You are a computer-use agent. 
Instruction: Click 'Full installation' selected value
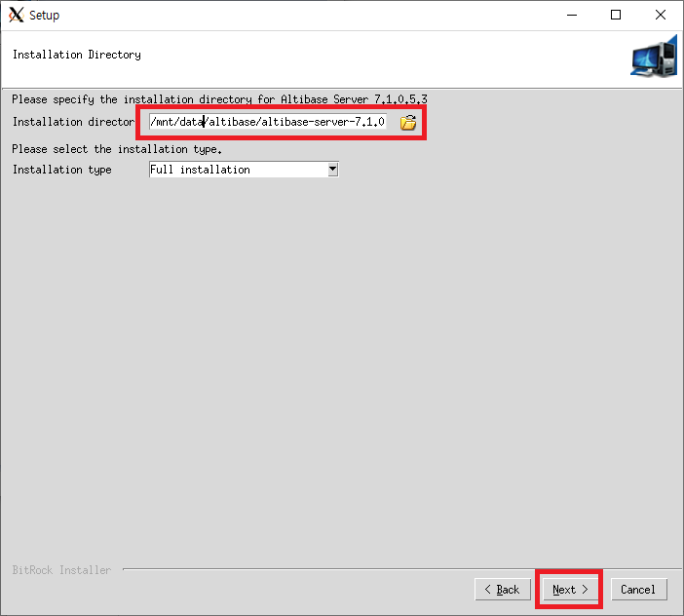(x=200, y=170)
